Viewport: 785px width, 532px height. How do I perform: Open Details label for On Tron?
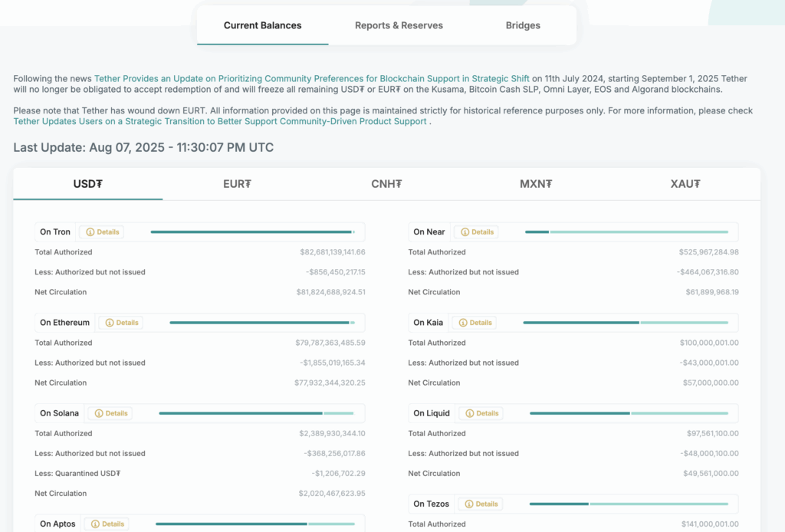point(108,232)
